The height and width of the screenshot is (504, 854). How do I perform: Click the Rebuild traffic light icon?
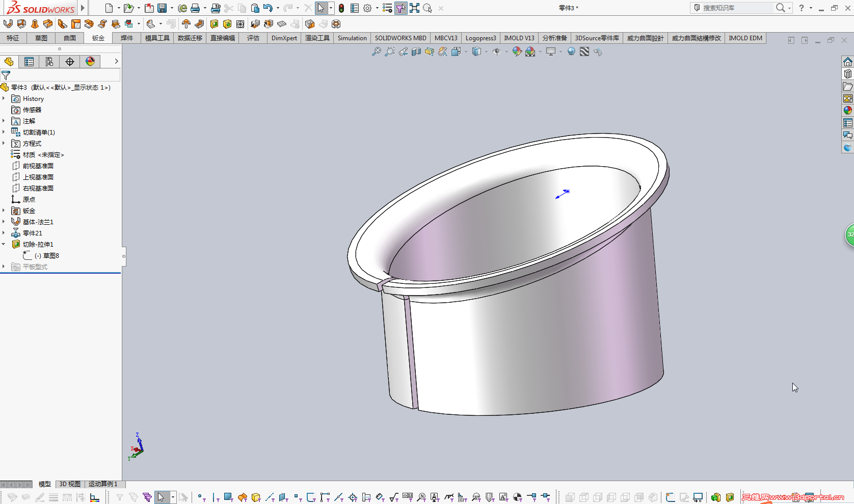coord(341,8)
